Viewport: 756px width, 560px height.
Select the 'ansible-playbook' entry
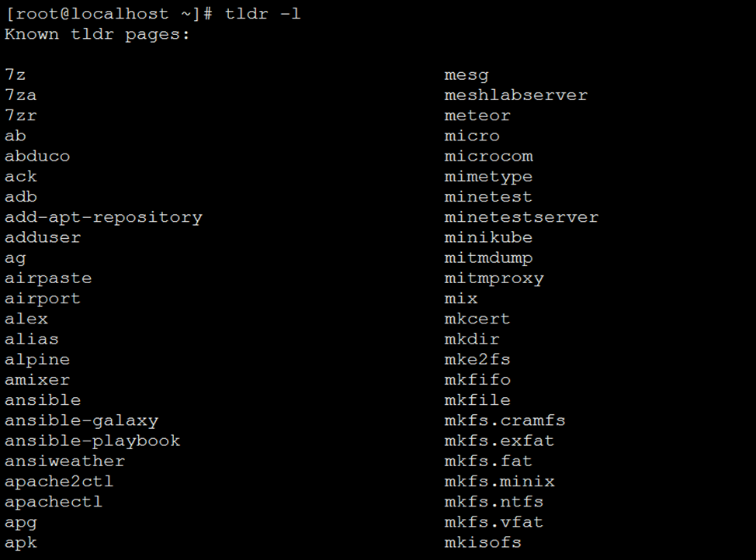tap(92, 441)
